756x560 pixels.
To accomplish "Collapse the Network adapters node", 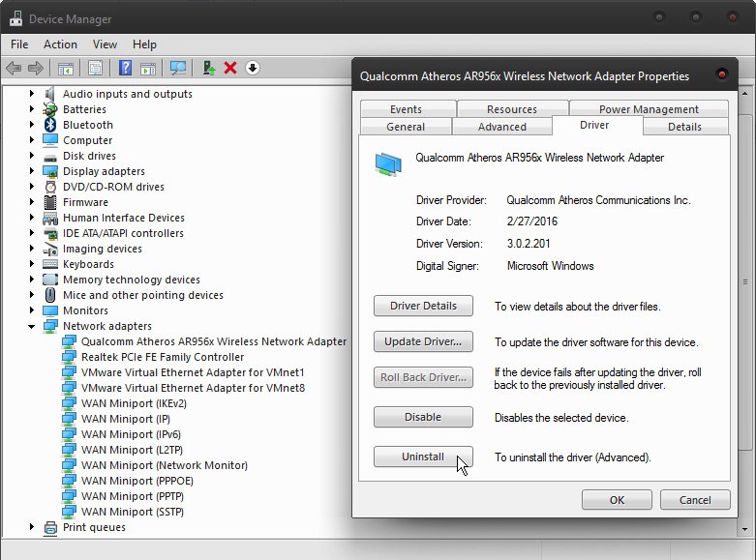I will (x=32, y=326).
